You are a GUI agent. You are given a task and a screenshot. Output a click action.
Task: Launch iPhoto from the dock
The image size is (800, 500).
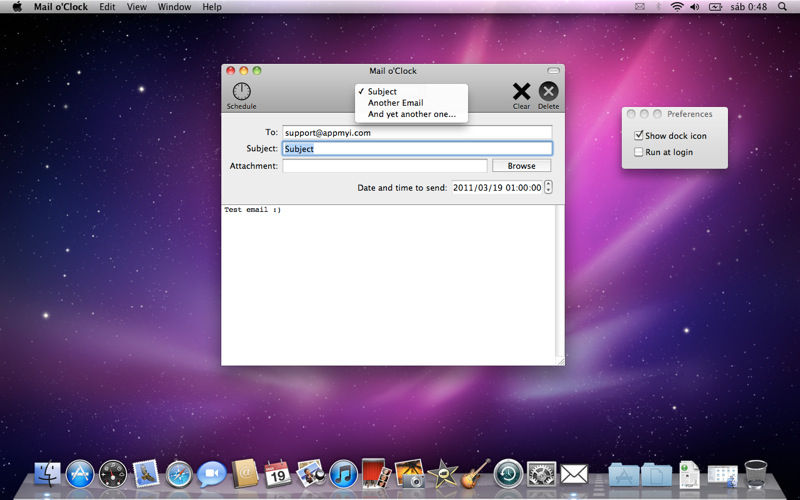tap(409, 473)
